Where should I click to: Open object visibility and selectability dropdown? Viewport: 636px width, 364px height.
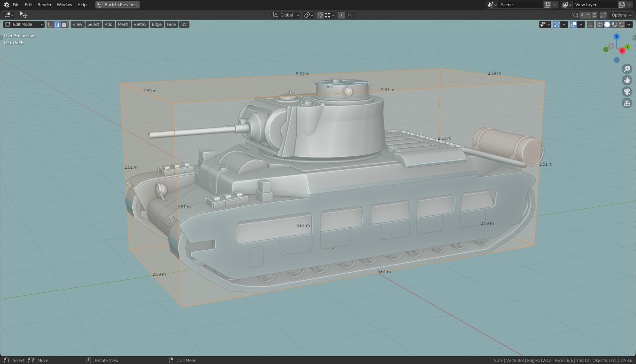[x=545, y=24]
